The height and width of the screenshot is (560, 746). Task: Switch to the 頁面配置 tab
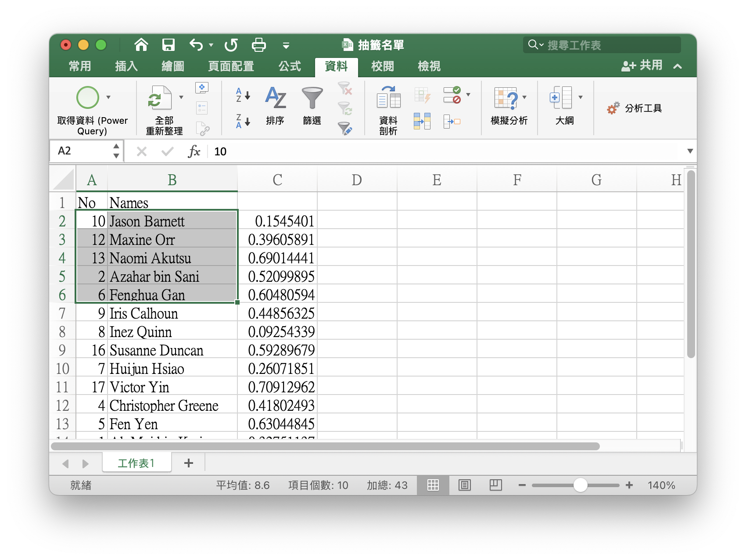(231, 66)
